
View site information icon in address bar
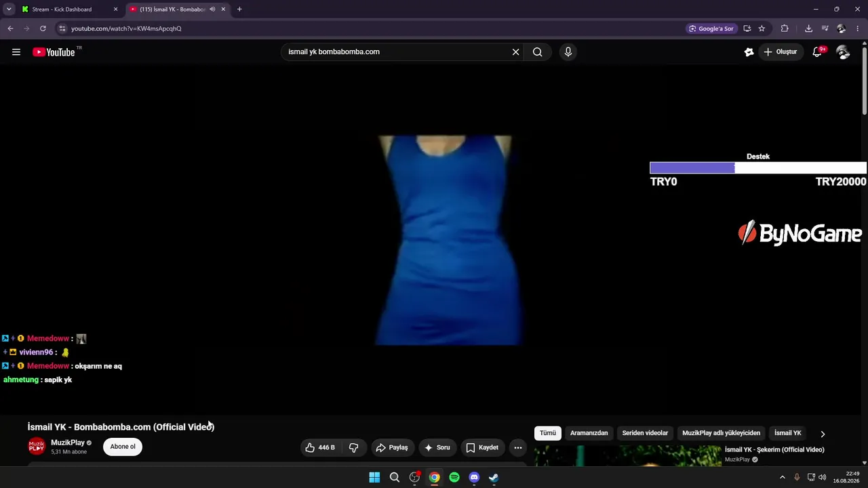click(x=62, y=28)
